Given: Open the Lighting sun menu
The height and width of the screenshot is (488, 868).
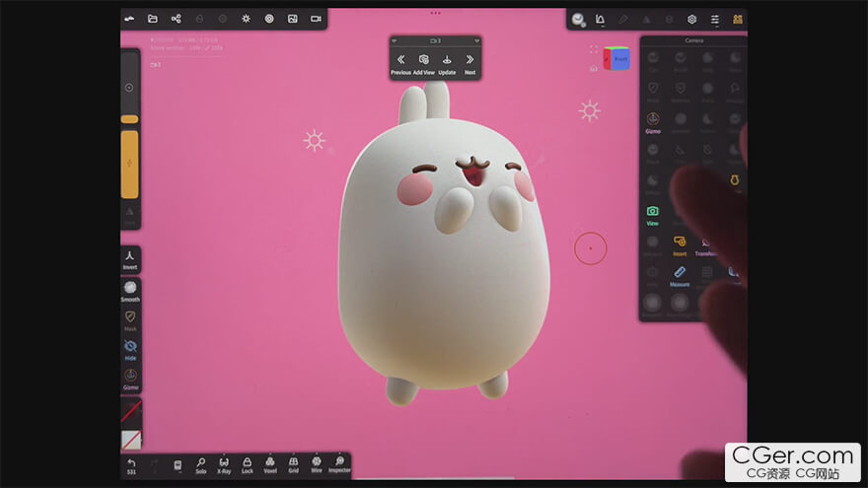Looking at the screenshot, I should click(246, 19).
